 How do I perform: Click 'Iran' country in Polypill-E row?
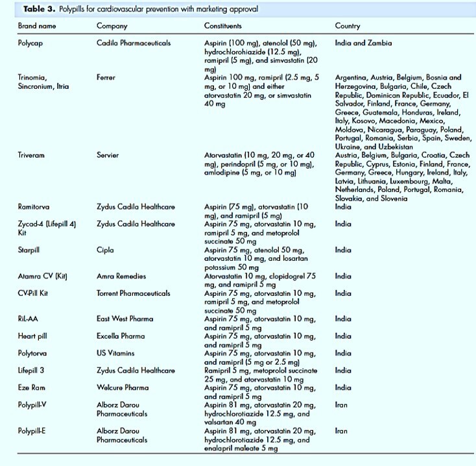pyautogui.click(x=341, y=431)
